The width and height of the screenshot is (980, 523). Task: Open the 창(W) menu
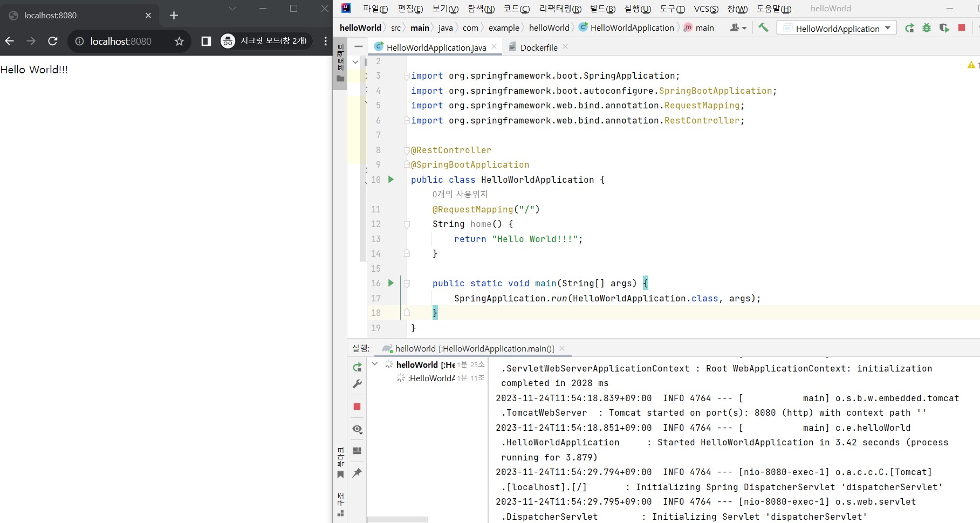[737, 9]
